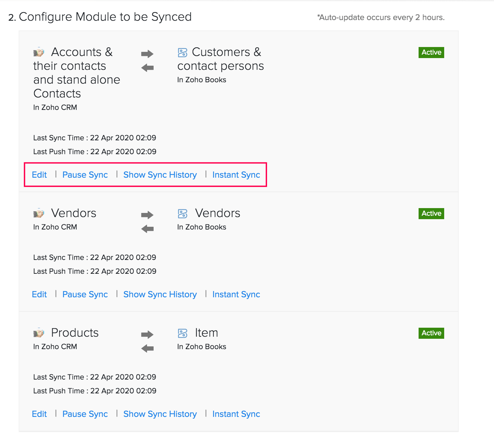494x448 pixels.
Task: Click the Zoho CRM handshake icon beside Vendors
Action: pos(39,214)
